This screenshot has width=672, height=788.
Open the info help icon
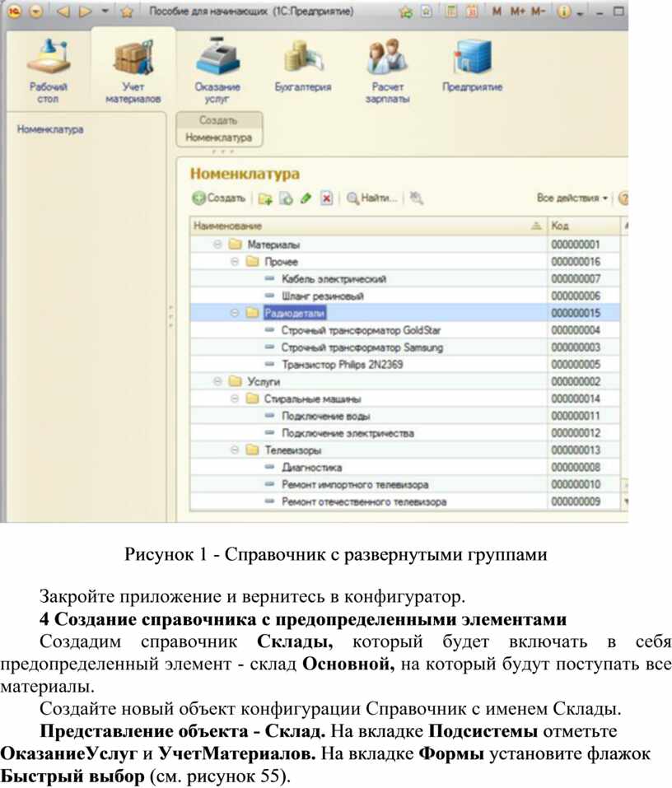point(564,11)
